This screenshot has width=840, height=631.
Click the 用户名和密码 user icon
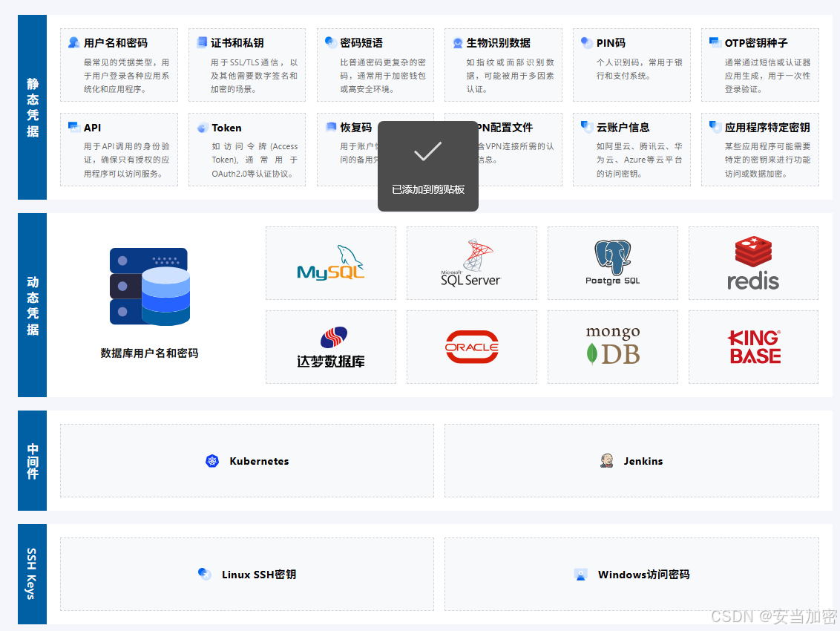[74, 42]
